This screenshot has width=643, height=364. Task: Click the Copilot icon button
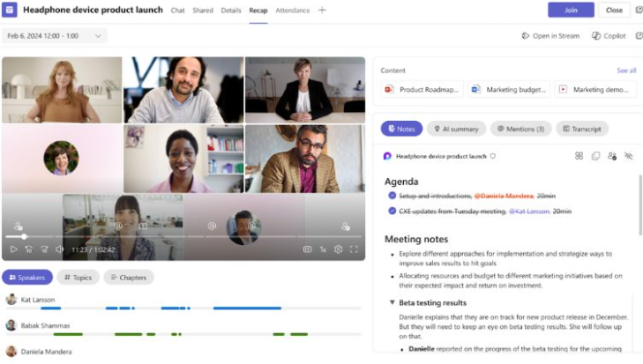pyautogui.click(x=609, y=36)
